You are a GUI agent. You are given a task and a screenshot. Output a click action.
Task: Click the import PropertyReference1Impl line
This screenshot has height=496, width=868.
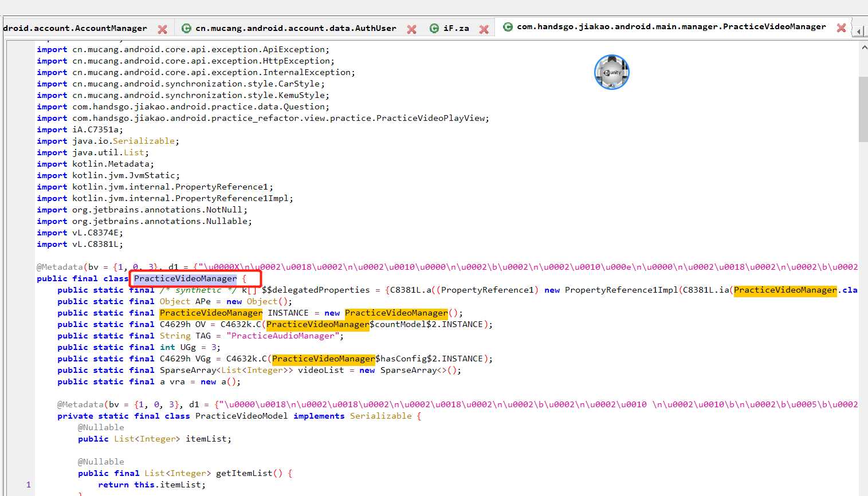(165, 198)
